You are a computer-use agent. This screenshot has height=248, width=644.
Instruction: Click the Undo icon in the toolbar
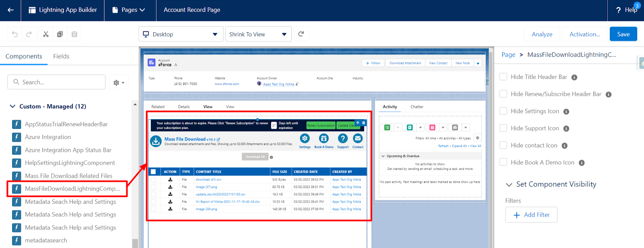coord(15,34)
